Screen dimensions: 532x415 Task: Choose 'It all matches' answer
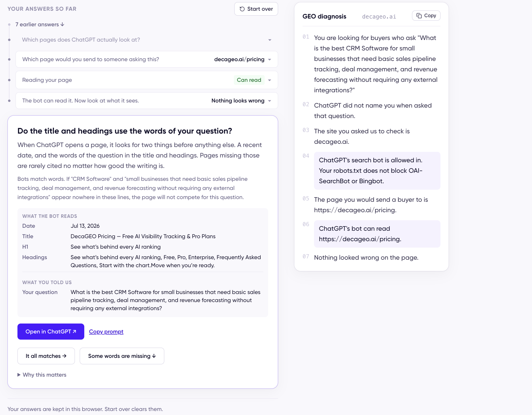(x=46, y=356)
